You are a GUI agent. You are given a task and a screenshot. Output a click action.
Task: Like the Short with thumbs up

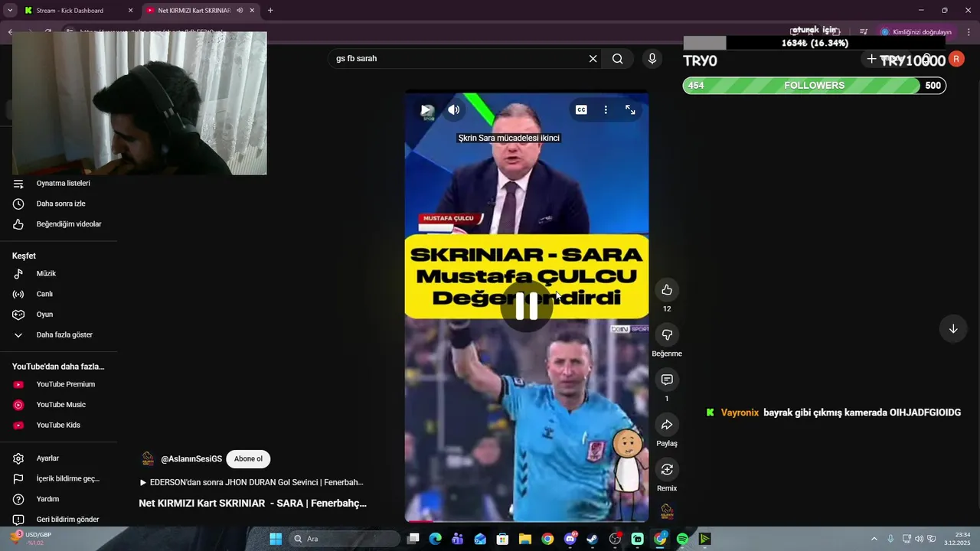tap(667, 290)
